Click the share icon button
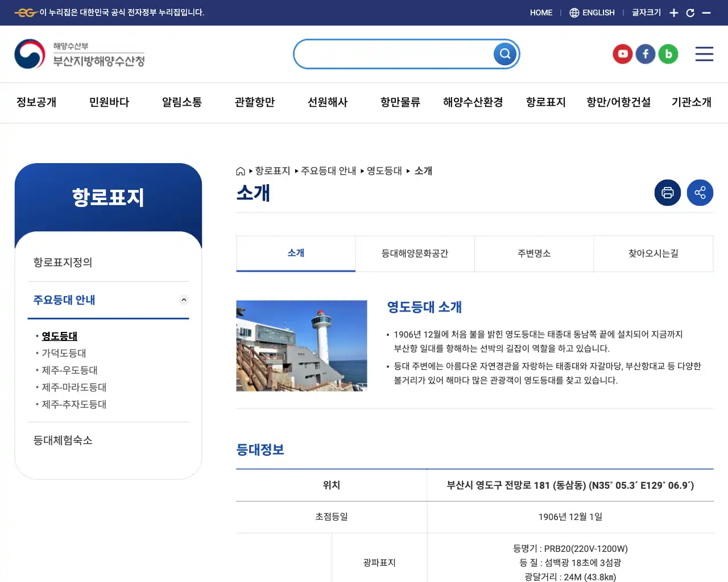The width and height of the screenshot is (728, 582). click(700, 193)
